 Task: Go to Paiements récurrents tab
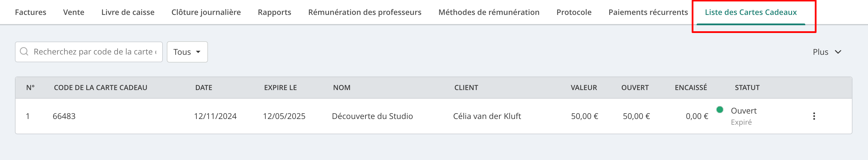648,12
